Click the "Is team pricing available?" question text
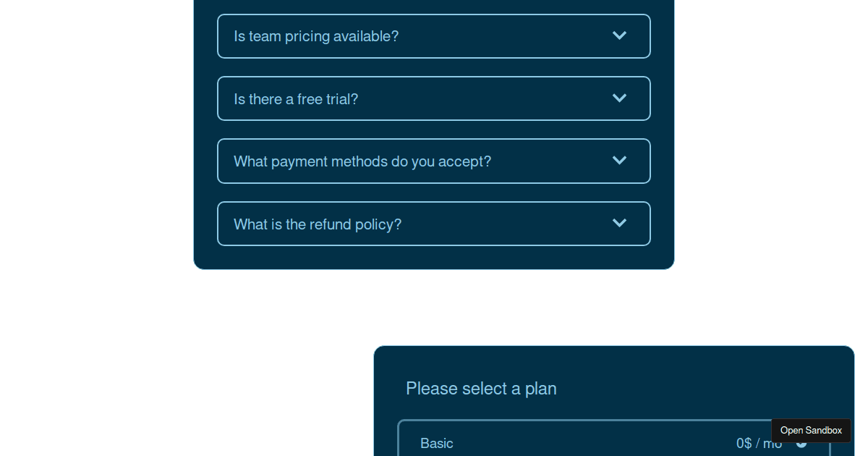The width and height of the screenshot is (868, 456). point(316,36)
